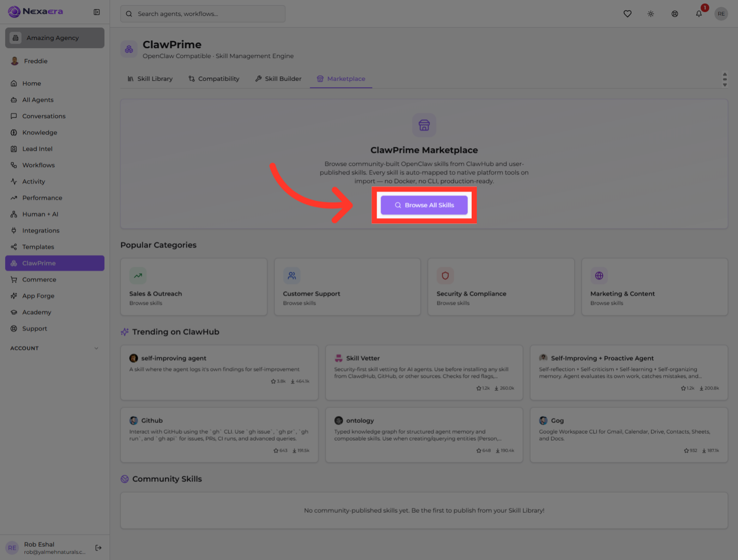The height and width of the screenshot is (560, 738).
Task: Open the Gog skill card
Action: pos(629,435)
